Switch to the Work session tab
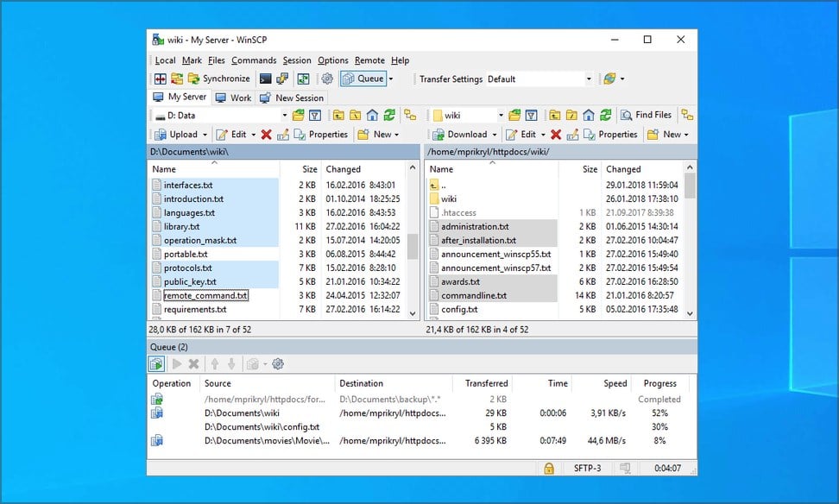The image size is (839, 504). click(x=234, y=98)
